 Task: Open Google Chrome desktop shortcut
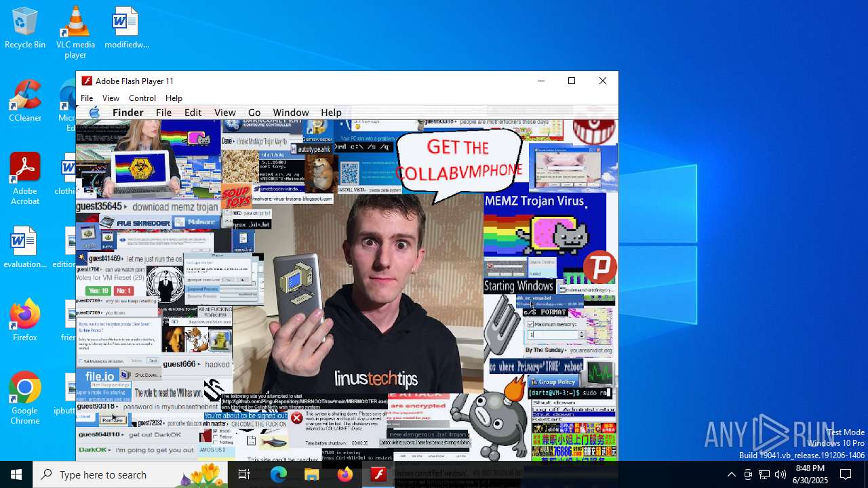point(25,399)
